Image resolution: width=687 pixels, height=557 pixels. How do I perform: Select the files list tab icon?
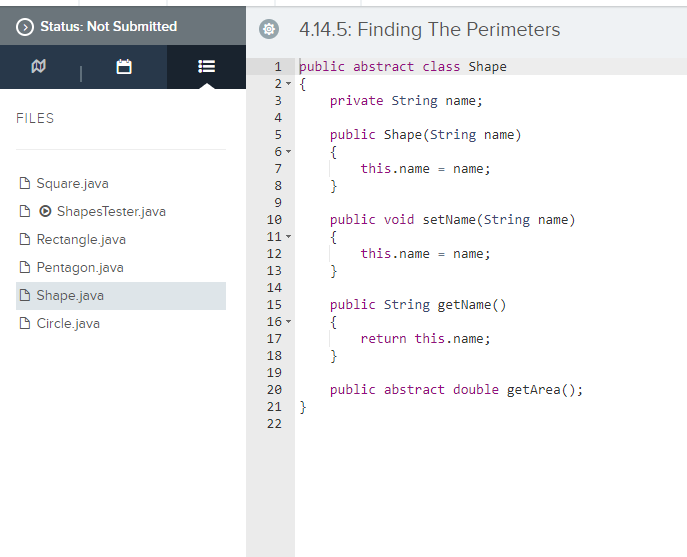[x=206, y=67]
